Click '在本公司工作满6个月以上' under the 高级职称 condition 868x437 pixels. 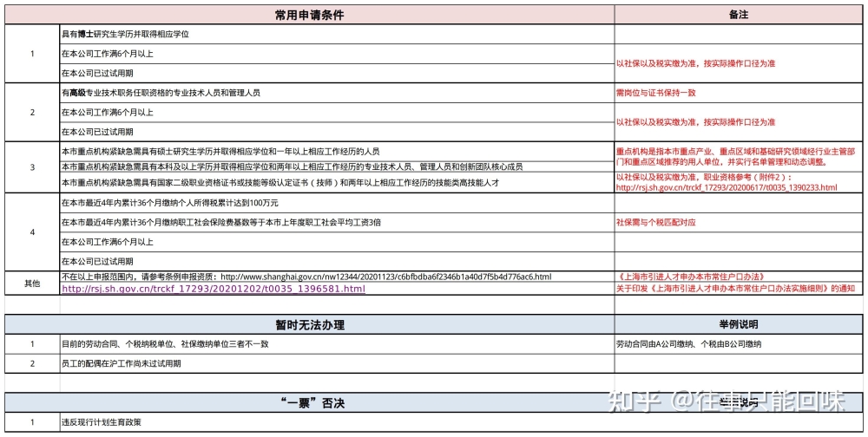pyautogui.click(x=337, y=113)
